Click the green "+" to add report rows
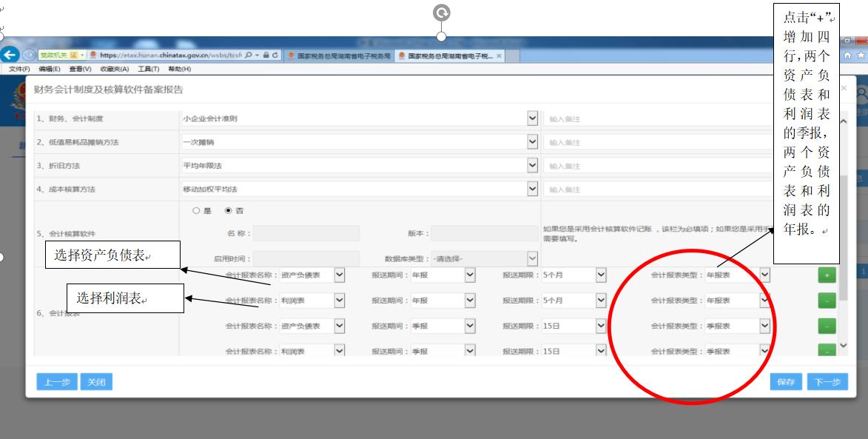This screenshot has width=868, height=439. (x=827, y=275)
